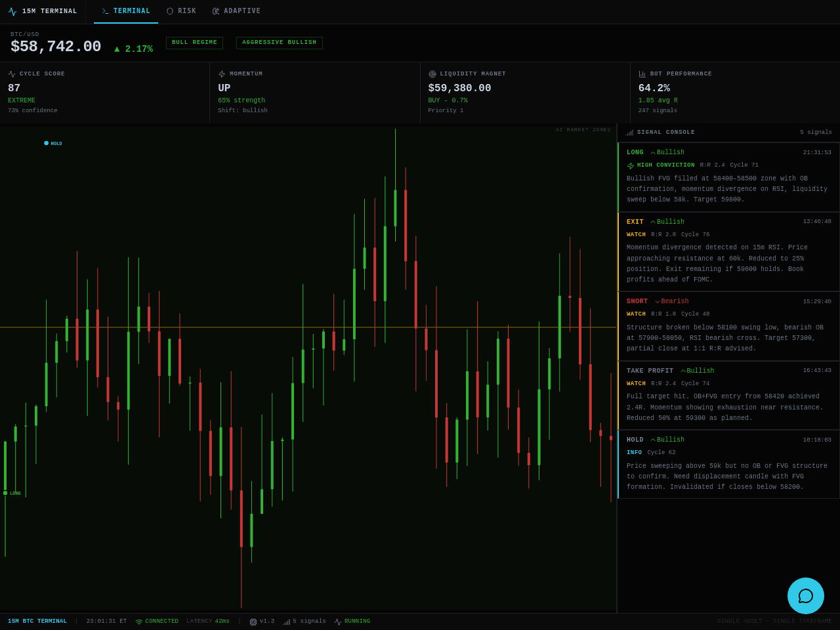Click the Bullish arrow on LONG signal
The width and height of the screenshot is (840, 630).
653,153
